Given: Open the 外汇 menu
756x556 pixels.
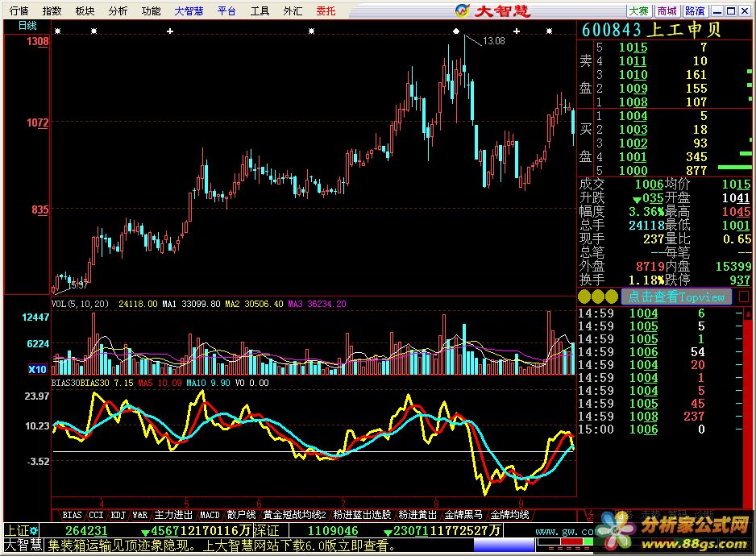Looking at the screenshot, I should (293, 10).
